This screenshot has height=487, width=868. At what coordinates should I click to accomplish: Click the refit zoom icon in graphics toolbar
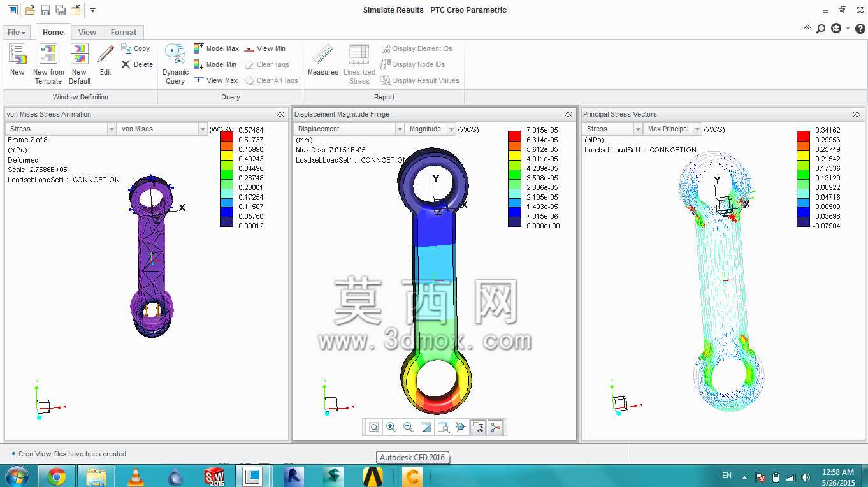(x=374, y=427)
